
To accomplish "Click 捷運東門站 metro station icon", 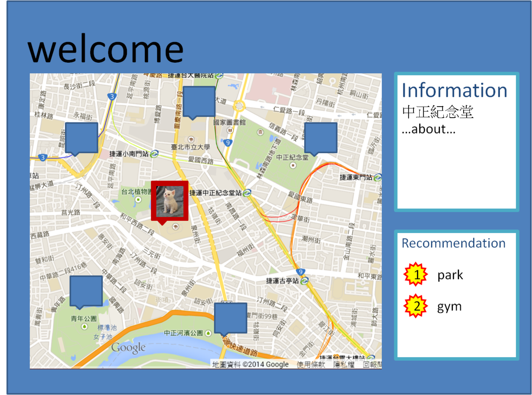I will click(377, 177).
